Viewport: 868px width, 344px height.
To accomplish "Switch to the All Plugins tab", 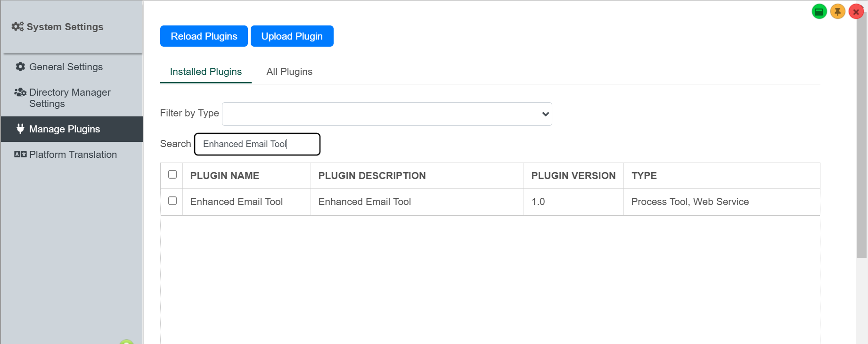I will (x=289, y=72).
